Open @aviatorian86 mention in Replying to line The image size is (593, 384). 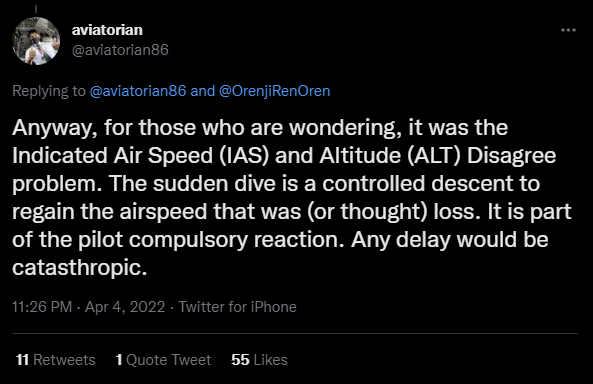click(x=138, y=91)
